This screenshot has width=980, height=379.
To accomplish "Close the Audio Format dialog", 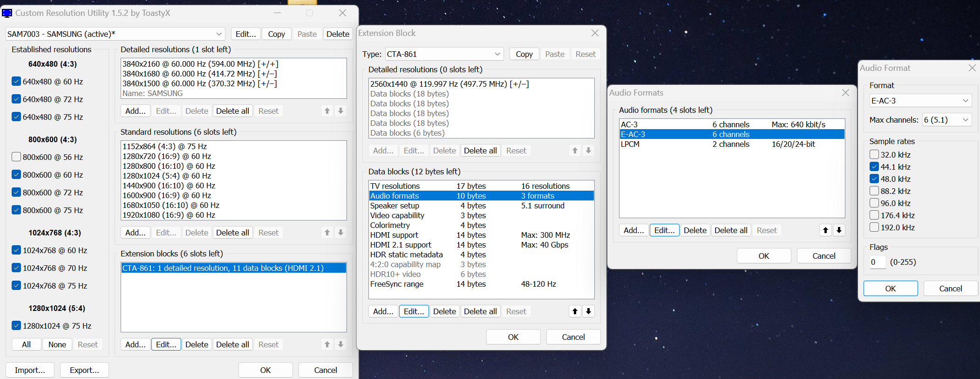I will tap(972, 68).
